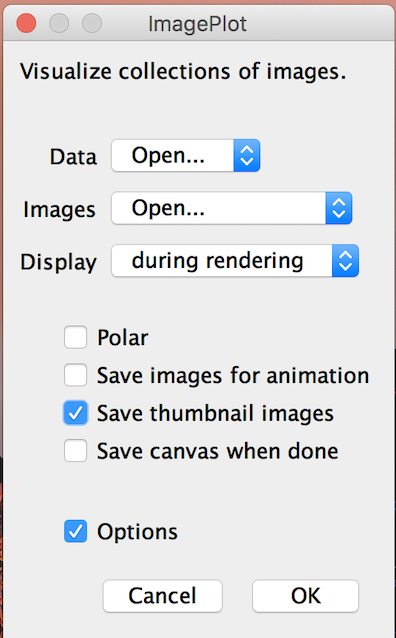Click the blue arrows on the Display popup
This screenshot has width=396, height=638.
[x=345, y=260]
